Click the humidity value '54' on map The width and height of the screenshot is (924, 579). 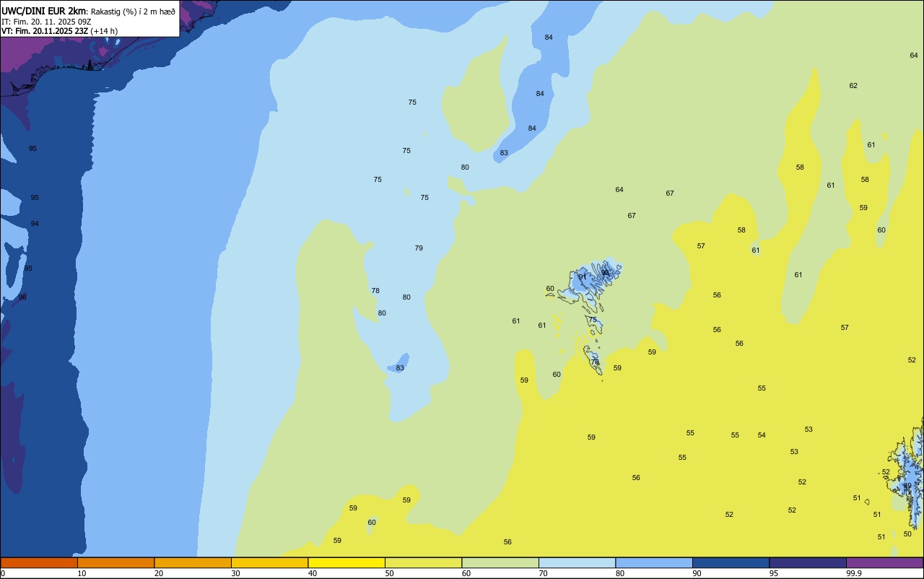[762, 435]
